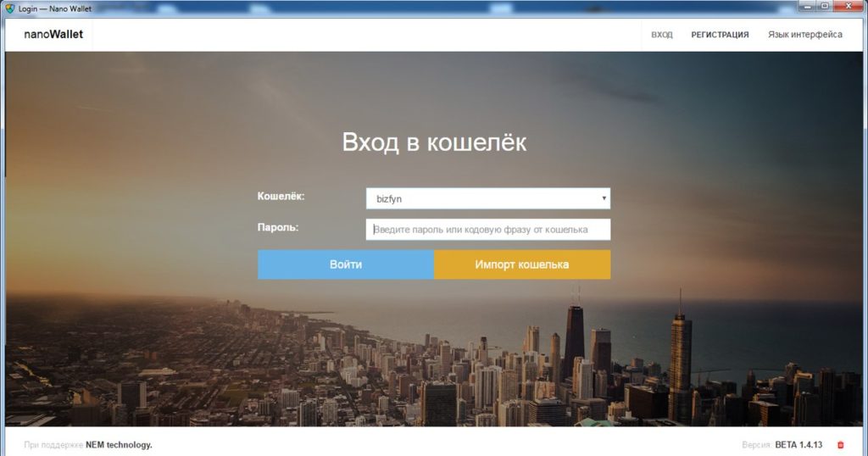The width and height of the screenshot is (868, 456).
Task: Maximize the Nano Wallet window
Action: point(824,6)
